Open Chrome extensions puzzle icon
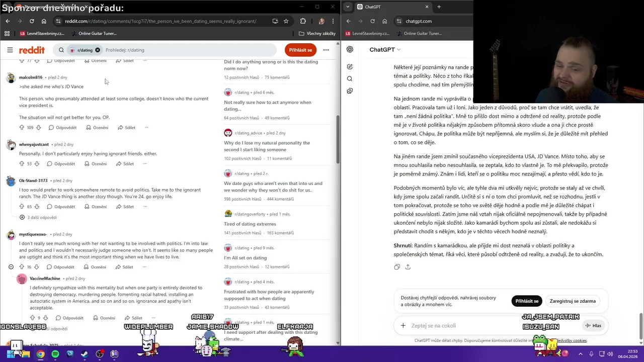Viewport: 644px width, 362px height. pyautogui.click(x=303, y=21)
